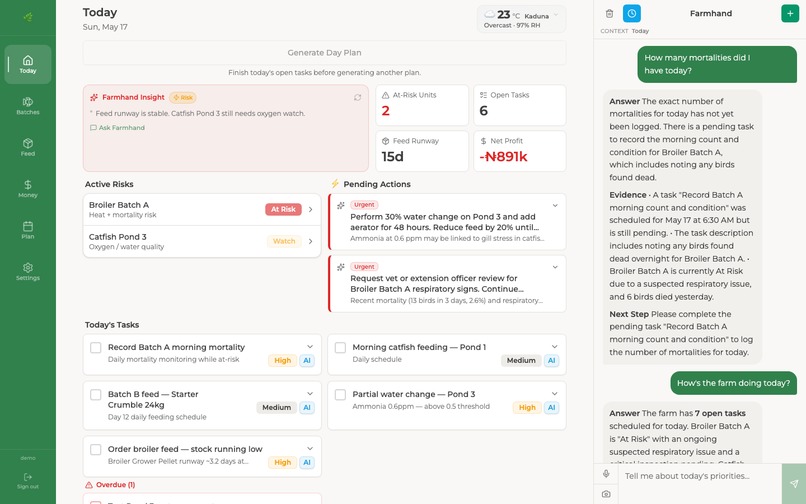Click the Watch status badge
This screenshot has height=504, width=806.
284,241
